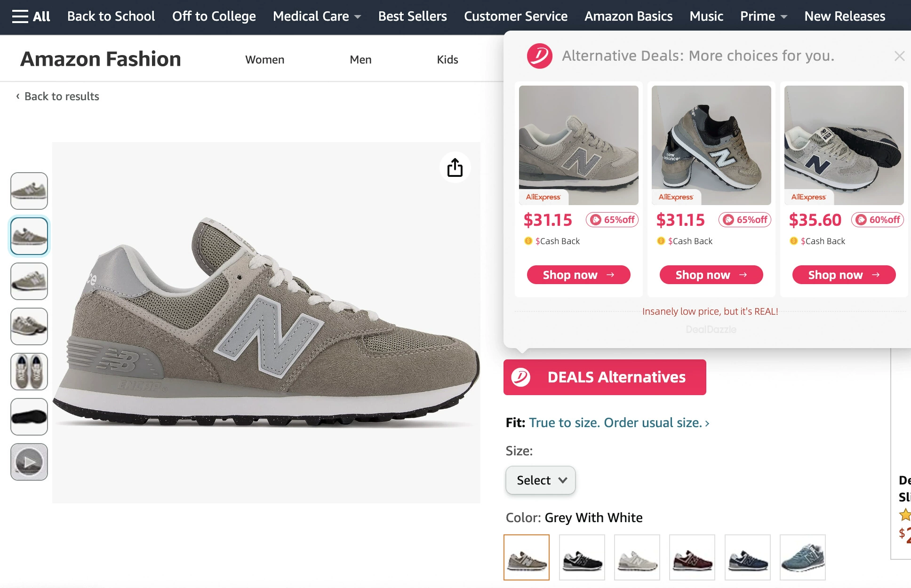Viewport: 911px width, 588px height.
Task: Click the share icon on product image
Action: click(455, 167)
